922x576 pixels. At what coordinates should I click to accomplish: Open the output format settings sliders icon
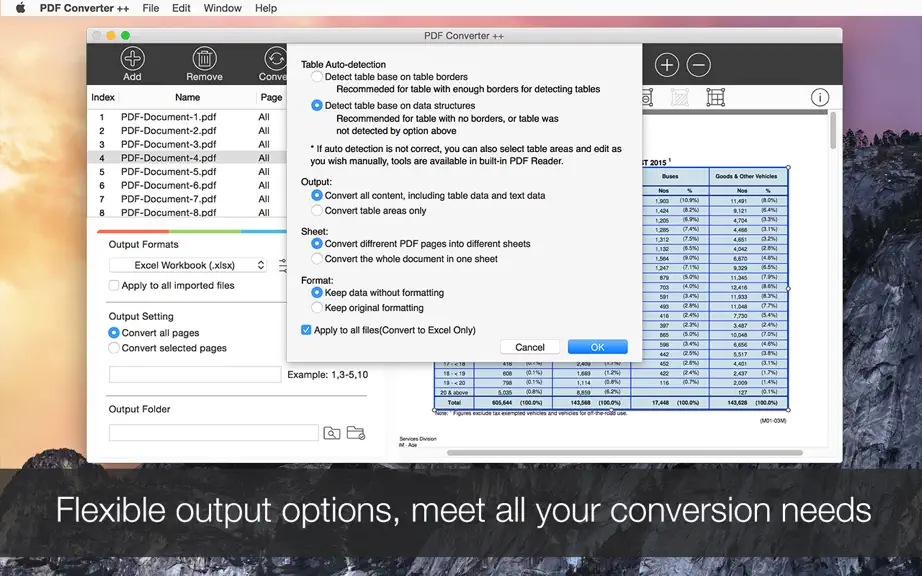coord(283,266)
